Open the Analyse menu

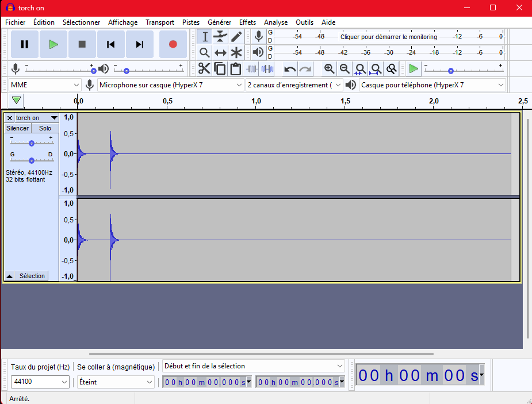[276, 22]
